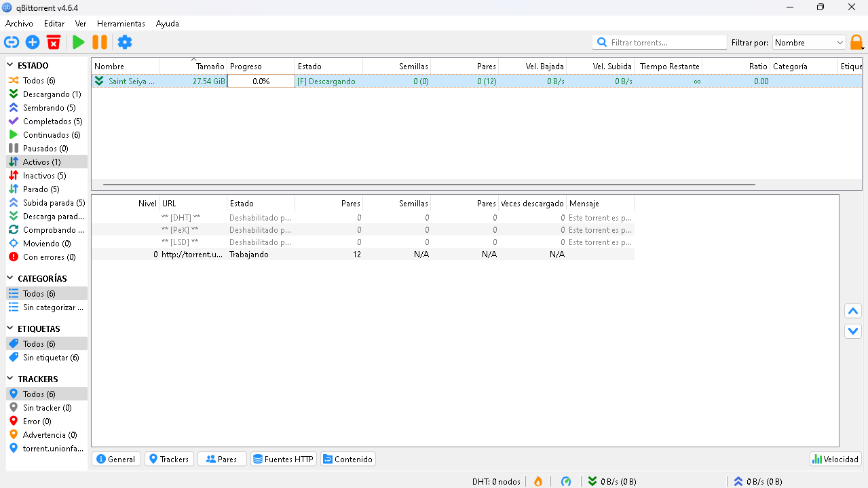868x488 pixels.
Task: Click the red delete torrent icon
Action: [x=54, y=42]
